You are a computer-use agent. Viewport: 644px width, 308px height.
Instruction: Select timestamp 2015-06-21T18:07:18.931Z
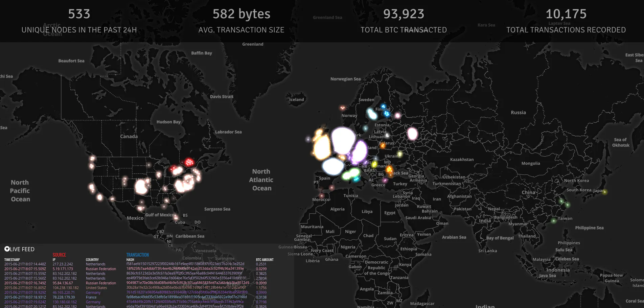tap(25, 297)
